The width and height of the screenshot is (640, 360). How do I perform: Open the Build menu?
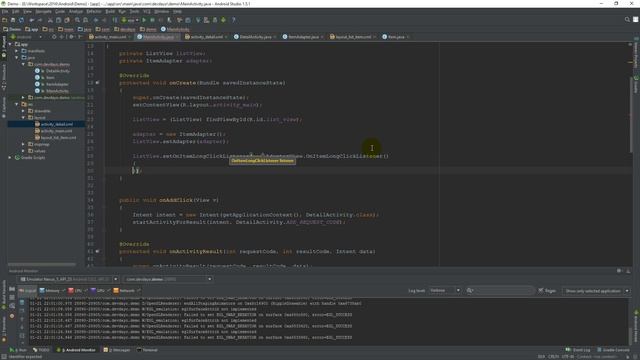point(110,11)
